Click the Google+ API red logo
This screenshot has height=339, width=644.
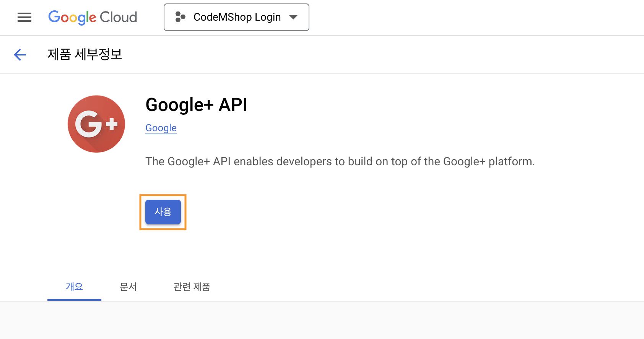click(96, 124)
